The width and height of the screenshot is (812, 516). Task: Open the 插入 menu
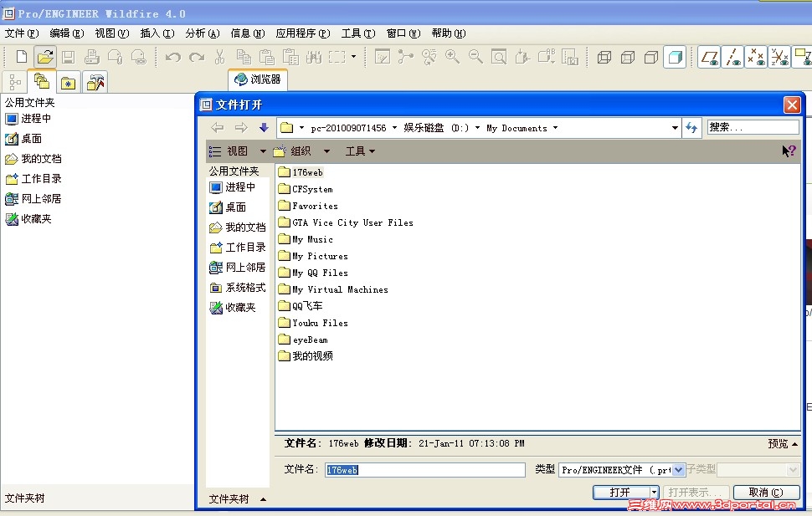click(x=157, y=33)
